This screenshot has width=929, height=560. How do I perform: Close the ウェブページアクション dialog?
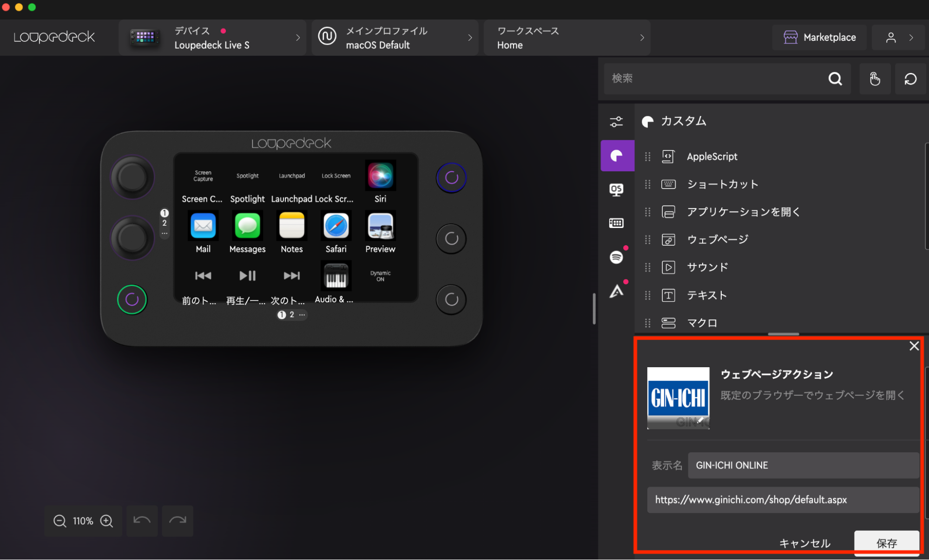coord(914,346)
